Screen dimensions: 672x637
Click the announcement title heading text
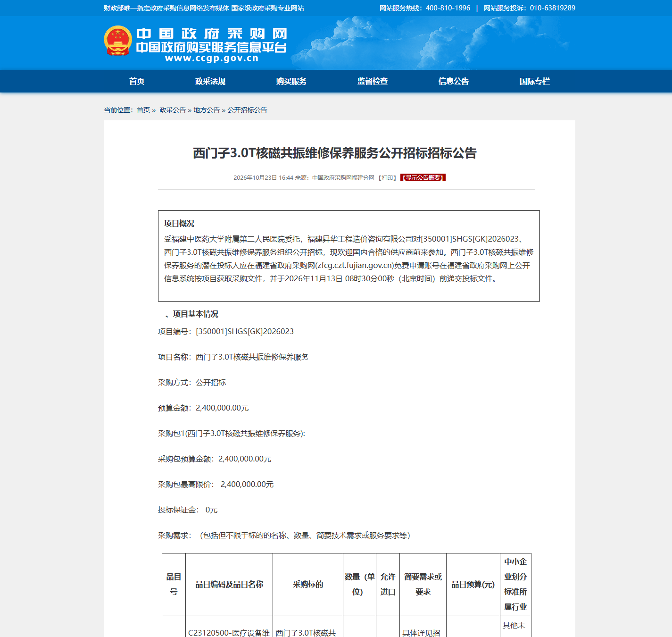tap(335, 153)
